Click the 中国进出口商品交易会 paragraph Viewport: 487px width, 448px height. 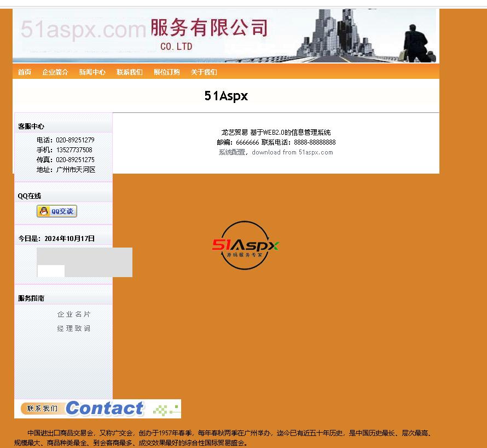[x=224, y=438]
